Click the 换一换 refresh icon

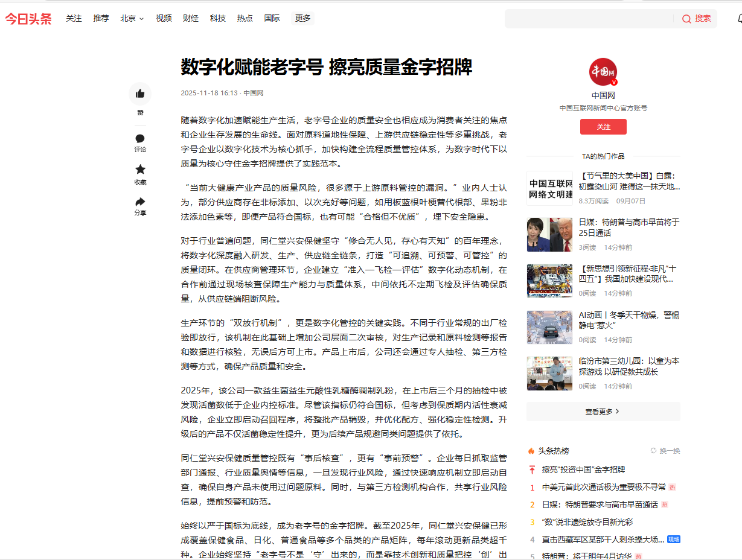(x=653, y=451)
